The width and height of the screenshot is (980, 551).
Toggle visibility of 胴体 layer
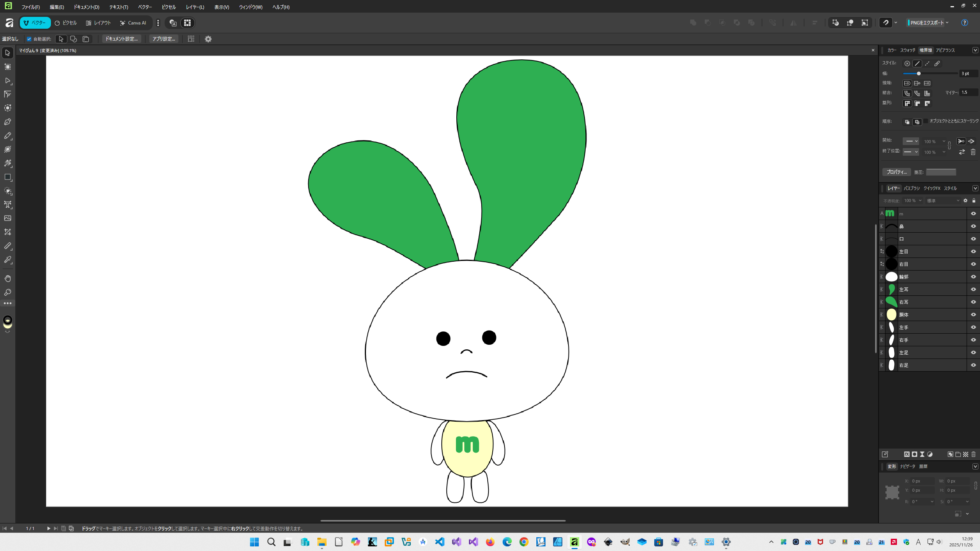[973, 315]
